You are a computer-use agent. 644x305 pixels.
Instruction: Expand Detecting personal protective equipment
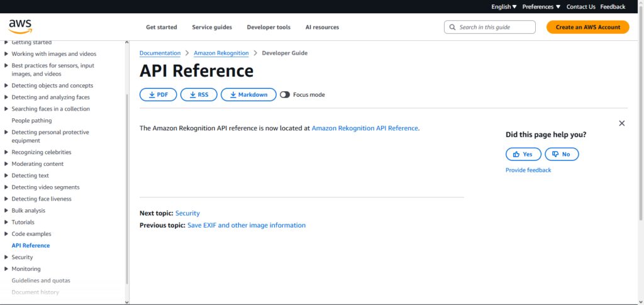point(6,132)
